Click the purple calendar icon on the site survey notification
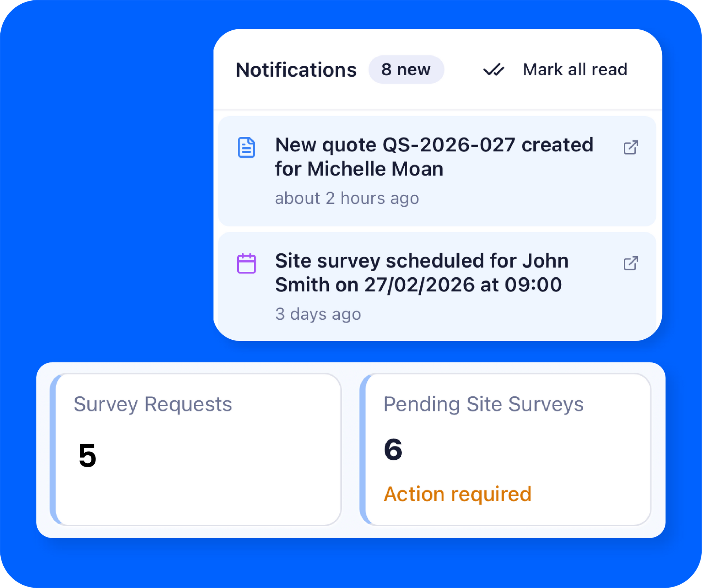The image size is (702, 588). [246, 263]
